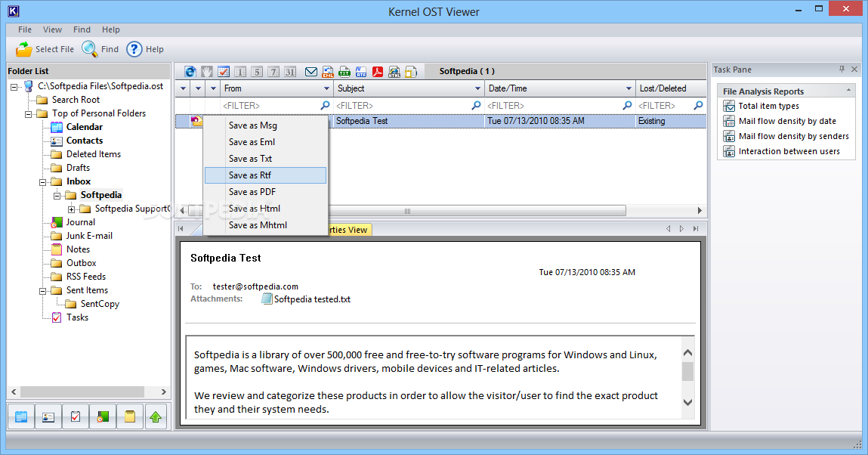Click the TXT save icon
868x455 pixels.
344,71
